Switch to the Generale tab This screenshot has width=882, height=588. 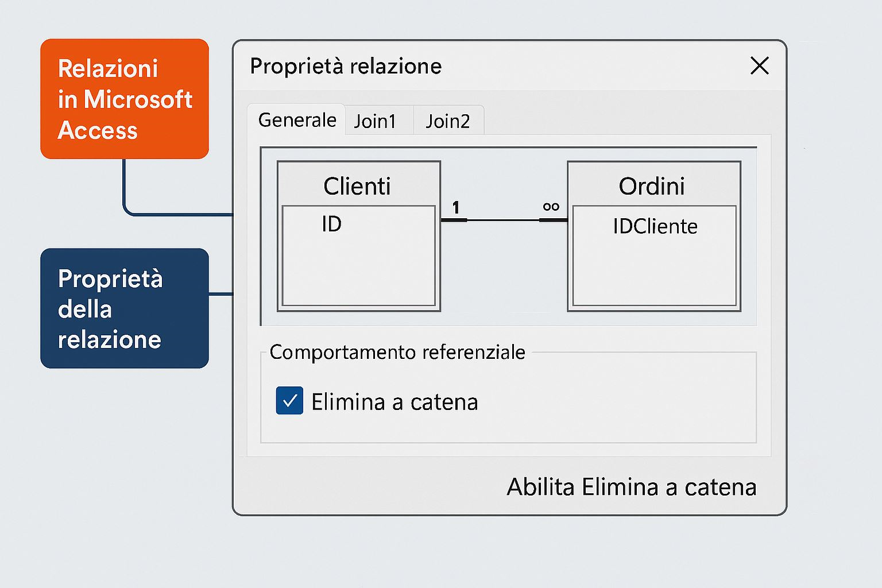click(297, 120)
